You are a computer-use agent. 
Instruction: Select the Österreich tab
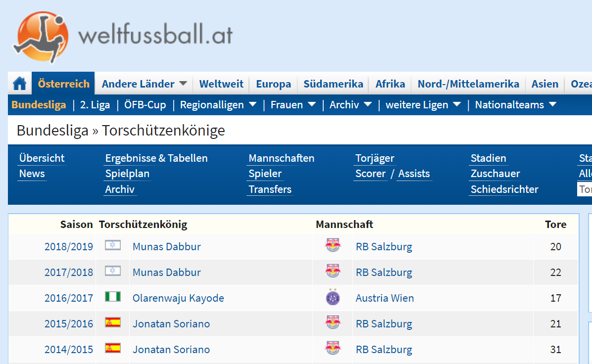tap(63, 84)
